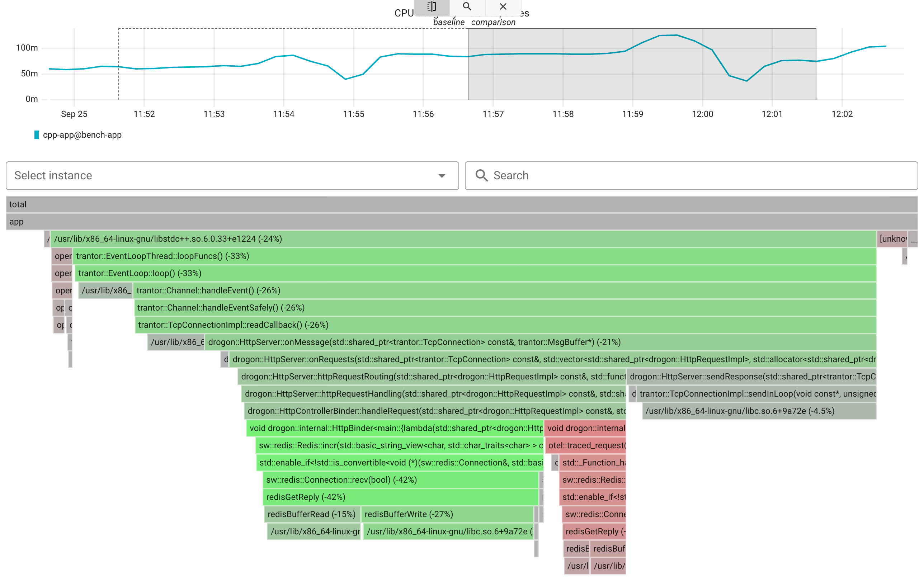Click the search magnifier icon
This screenshot has height=586, width=924.
(x=482, y=175)
